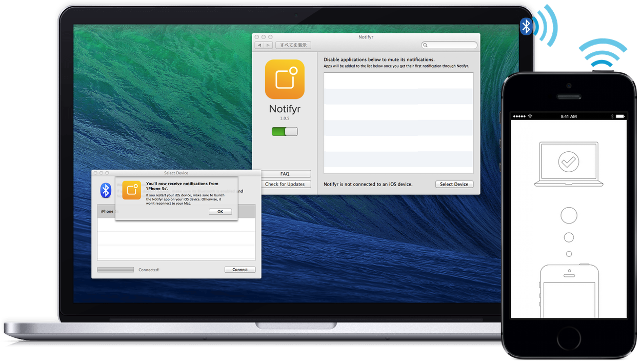Go forward with the right arrow toolbar button

coord(268,45)
